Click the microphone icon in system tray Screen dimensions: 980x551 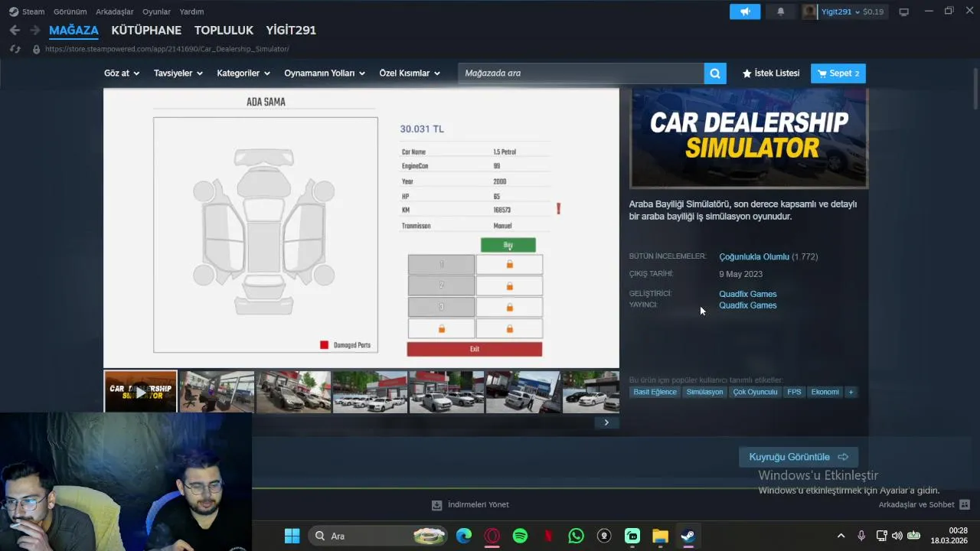[861, 536]
